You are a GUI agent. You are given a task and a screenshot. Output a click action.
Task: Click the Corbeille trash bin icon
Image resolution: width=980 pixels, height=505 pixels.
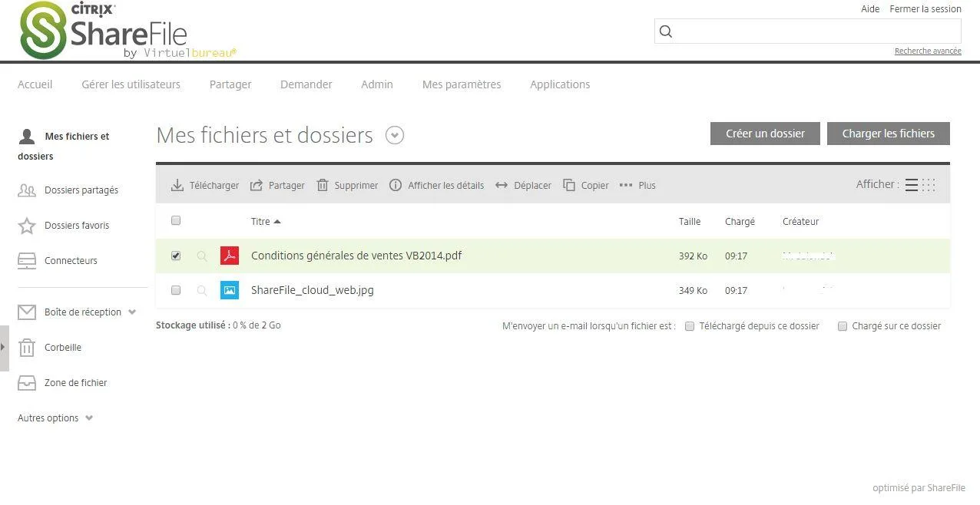click(x=27, y=348)
